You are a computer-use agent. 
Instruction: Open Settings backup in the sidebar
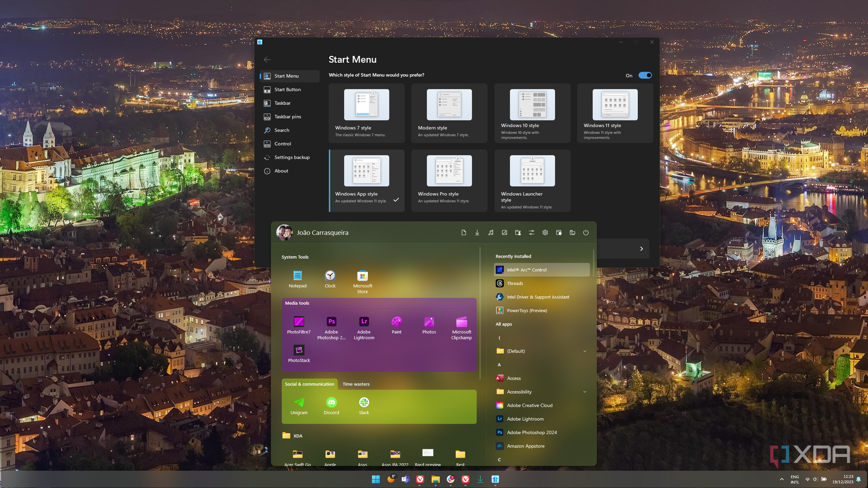pyautogui.click(x=290, y=157)
